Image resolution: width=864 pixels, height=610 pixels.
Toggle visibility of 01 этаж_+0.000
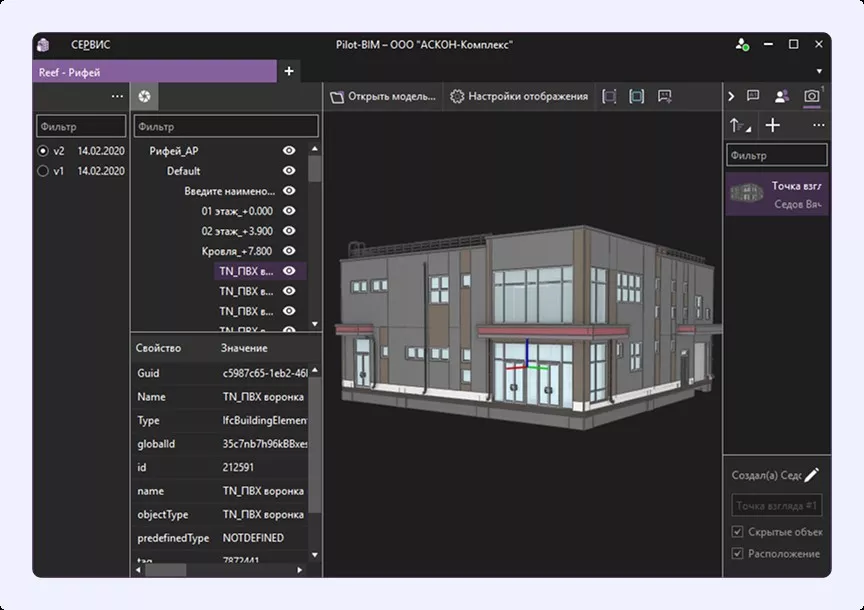pos(289,211)
